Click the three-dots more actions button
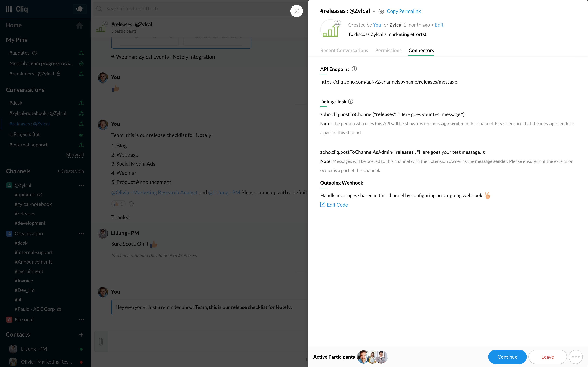The image size is (588, 367). (x=576, y=357)
